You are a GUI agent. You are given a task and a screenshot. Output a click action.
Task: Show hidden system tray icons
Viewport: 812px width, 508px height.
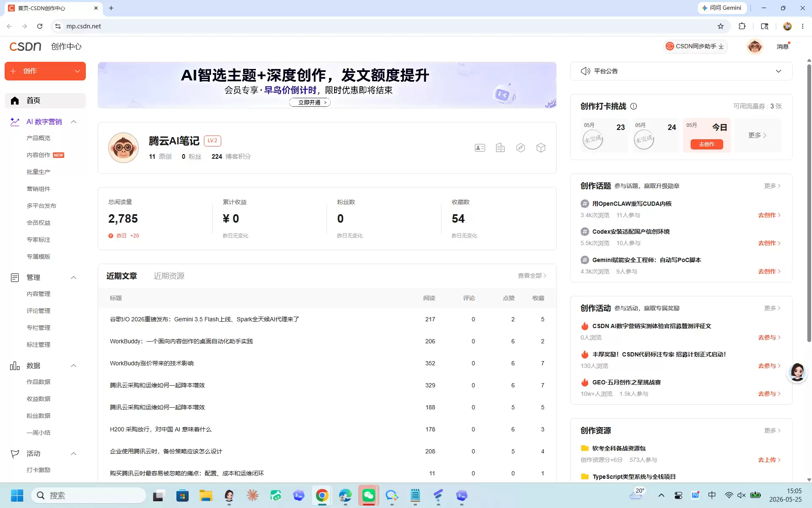[x=661, y=495]
